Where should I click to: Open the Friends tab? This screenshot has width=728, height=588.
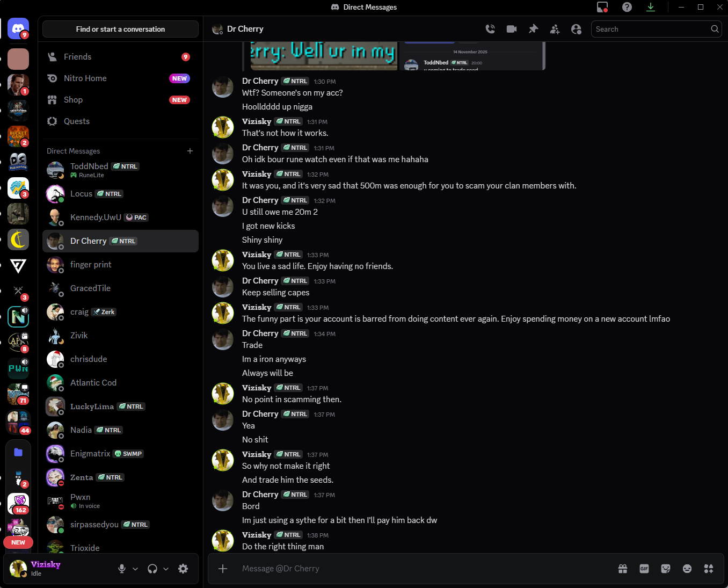tap(77, 57)
